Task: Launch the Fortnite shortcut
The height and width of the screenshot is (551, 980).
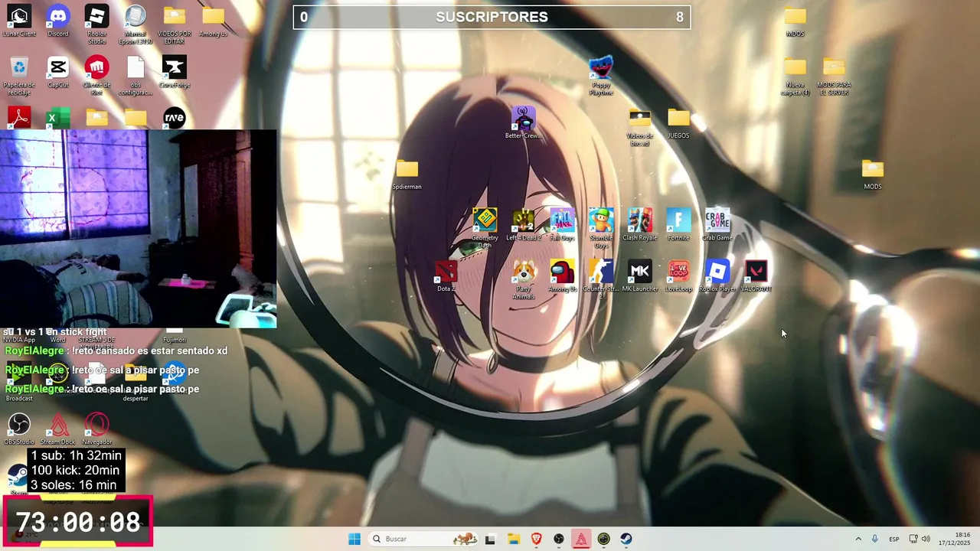Action: (x=678, y=225)
